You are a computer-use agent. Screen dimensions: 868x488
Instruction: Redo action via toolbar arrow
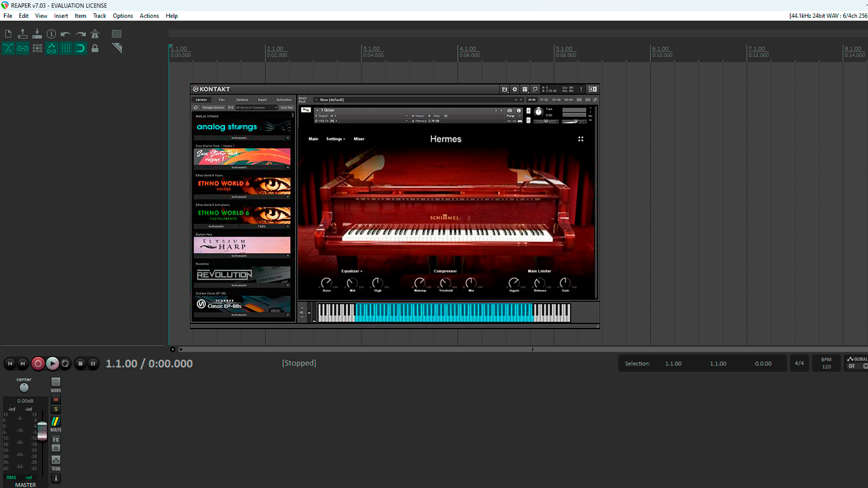[x=81, y=34]
